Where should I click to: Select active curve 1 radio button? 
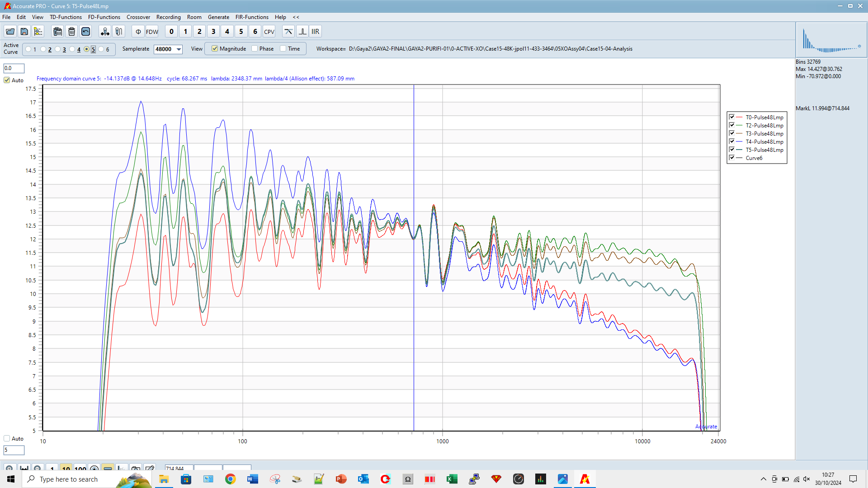click(x=28, y=49)
